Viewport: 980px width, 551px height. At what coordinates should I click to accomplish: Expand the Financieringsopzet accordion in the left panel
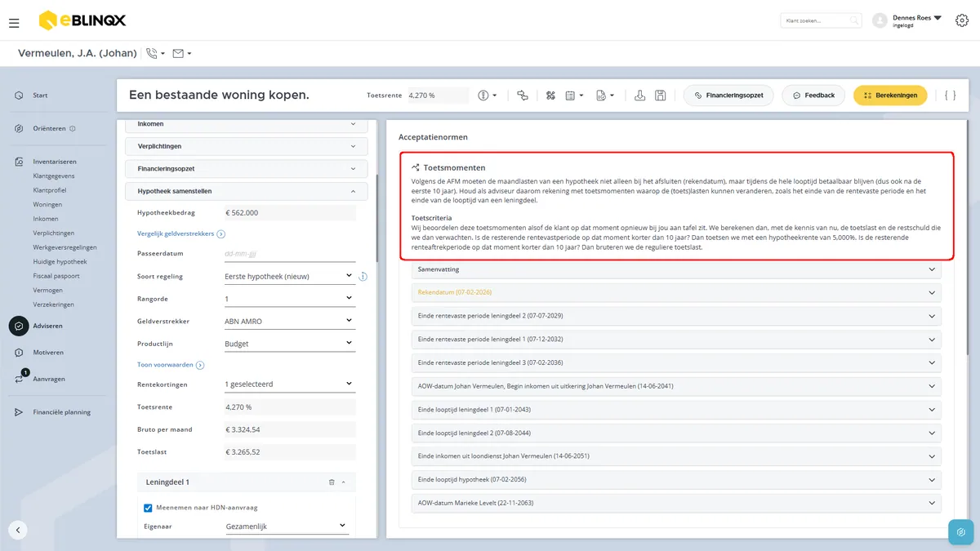(x=247, y=169)
